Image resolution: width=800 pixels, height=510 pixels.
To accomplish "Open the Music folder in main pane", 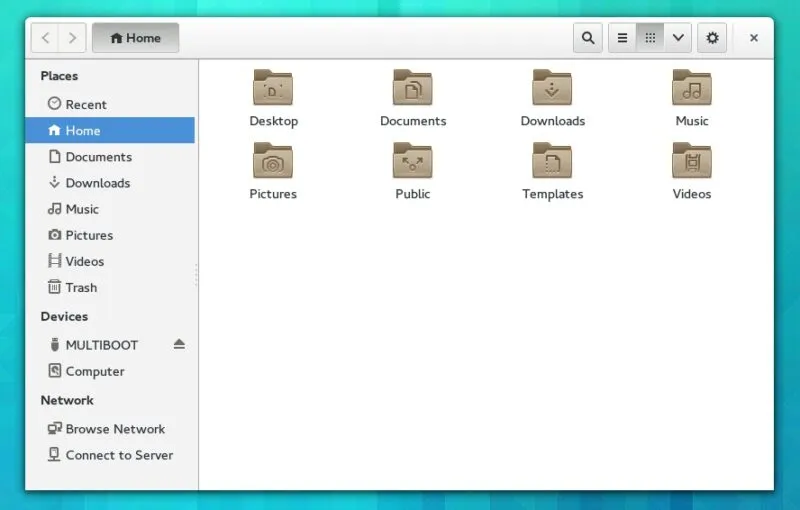I will click(x=692, y=87).
